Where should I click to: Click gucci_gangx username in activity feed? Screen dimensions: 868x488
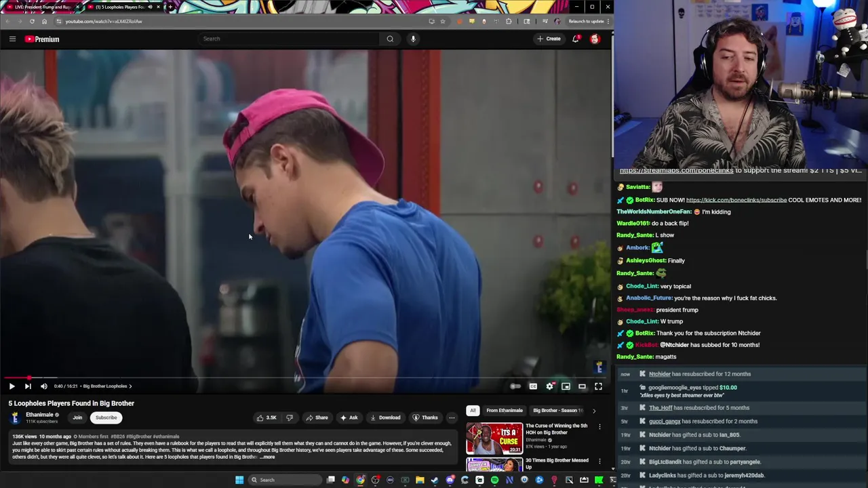[665, 422]
